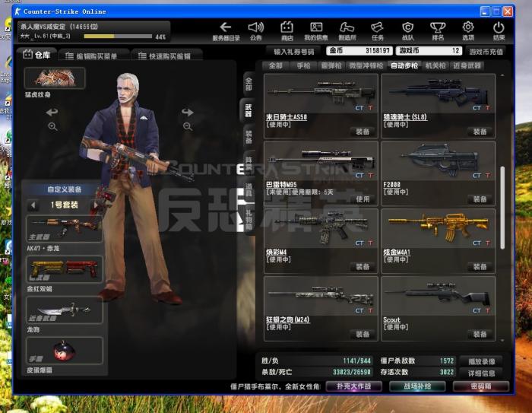This screenshot has width=532, height=413.
Task: Select the F2000 weapon image
Action: [x=439, y=160]
